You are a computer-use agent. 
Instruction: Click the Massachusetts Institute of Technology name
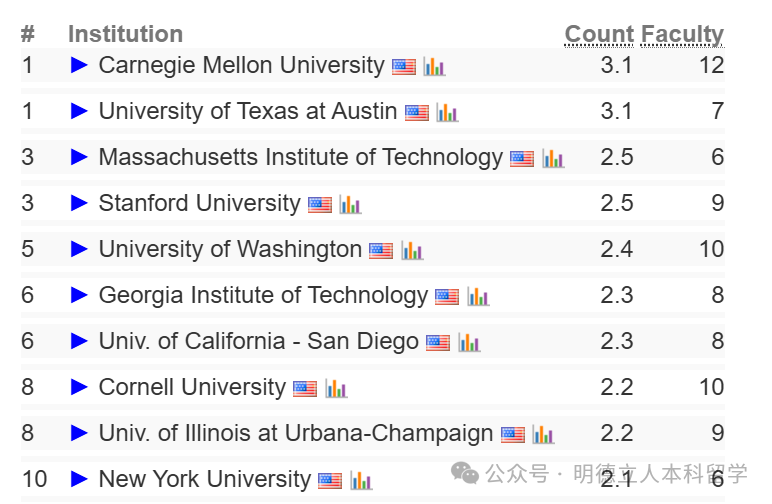(301, 158)
